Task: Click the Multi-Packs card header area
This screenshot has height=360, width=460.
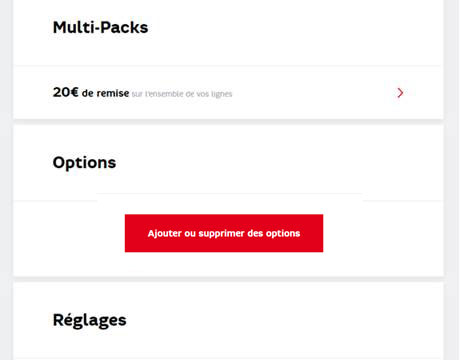Action: [228, 33]
